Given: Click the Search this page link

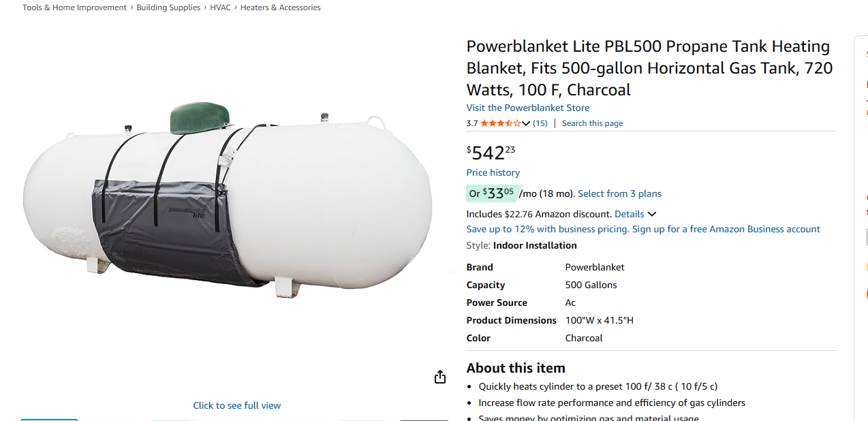Looking at the screenshot, I should [x=592, y=123].
